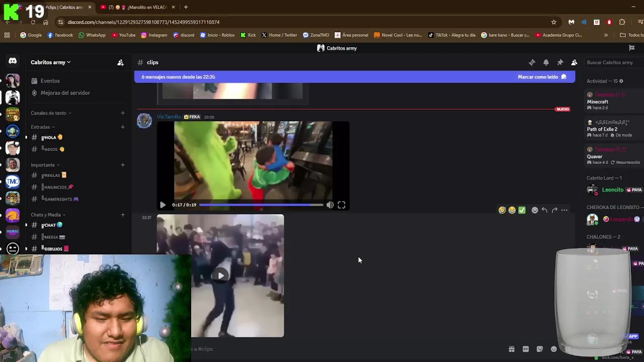Show more bookmarks overflow chevron
The width and height of the screenshot is (644, 362).
tap(606, 35)
